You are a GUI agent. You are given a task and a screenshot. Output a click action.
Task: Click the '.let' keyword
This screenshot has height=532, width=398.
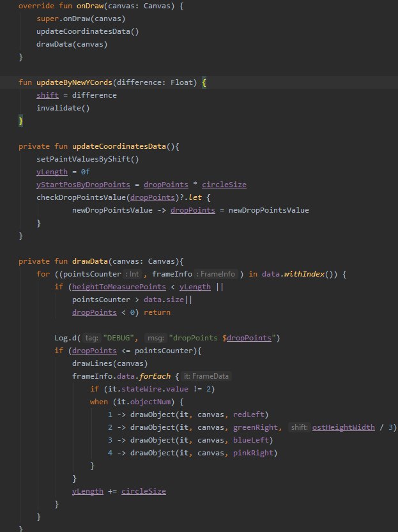click(x=192, y=197)
